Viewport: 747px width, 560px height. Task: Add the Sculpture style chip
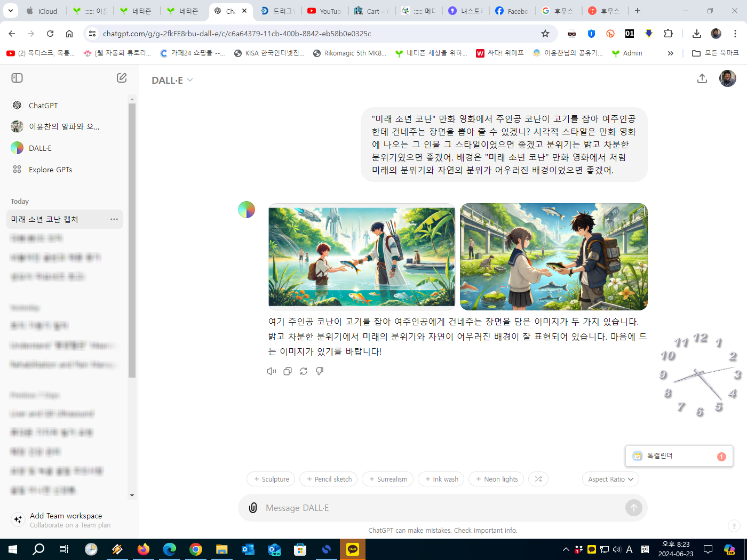(x=271, y=479)
